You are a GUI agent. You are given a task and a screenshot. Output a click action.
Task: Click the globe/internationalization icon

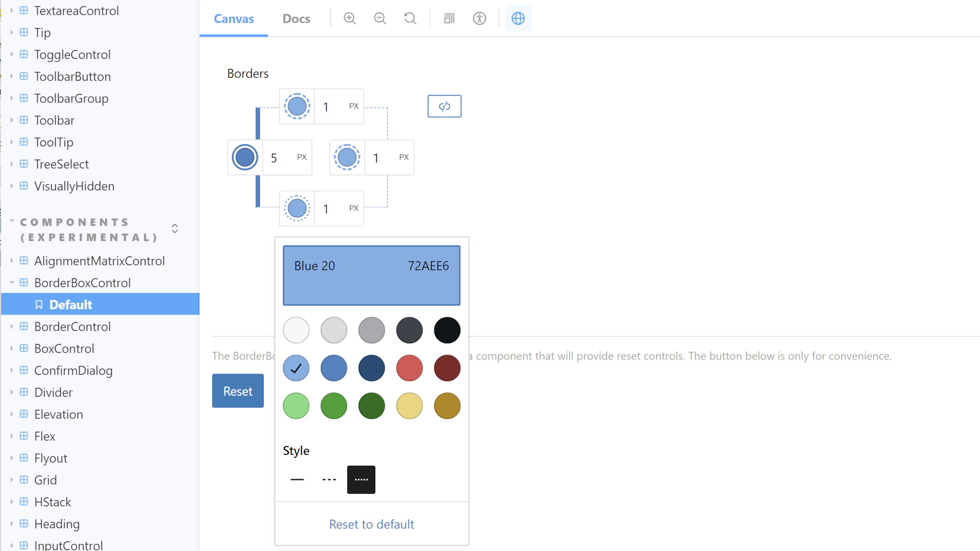coord(518,18)
